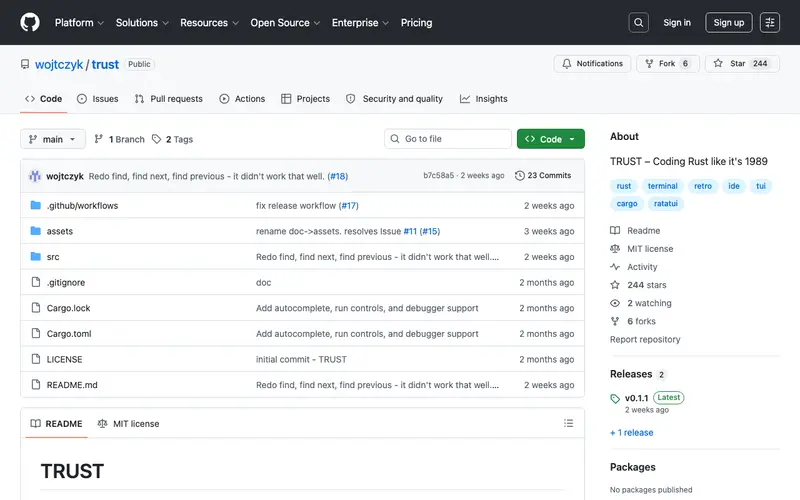This screenshot has width=800, height=500.
Task: Click the LICENSE file icon
Action: [x=35, y=359]
